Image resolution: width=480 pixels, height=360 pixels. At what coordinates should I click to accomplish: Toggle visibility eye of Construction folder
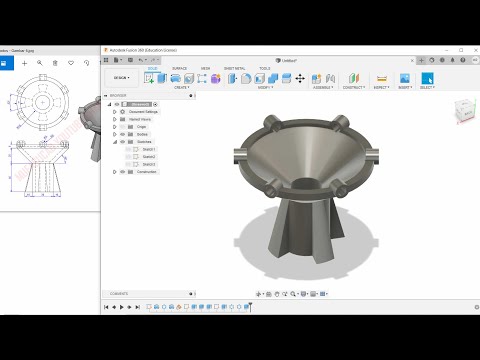tap(123, 172)
